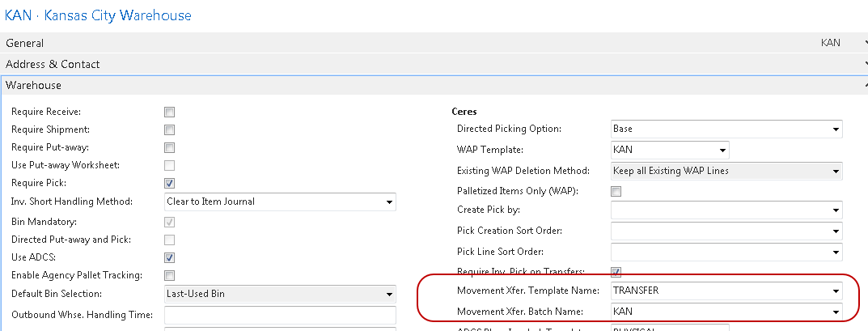Image resolution: width=868 pixels, height=331 pixels.
Task: Expand the Directed Picking Option dropdown
Action: (x=835, y=129)
